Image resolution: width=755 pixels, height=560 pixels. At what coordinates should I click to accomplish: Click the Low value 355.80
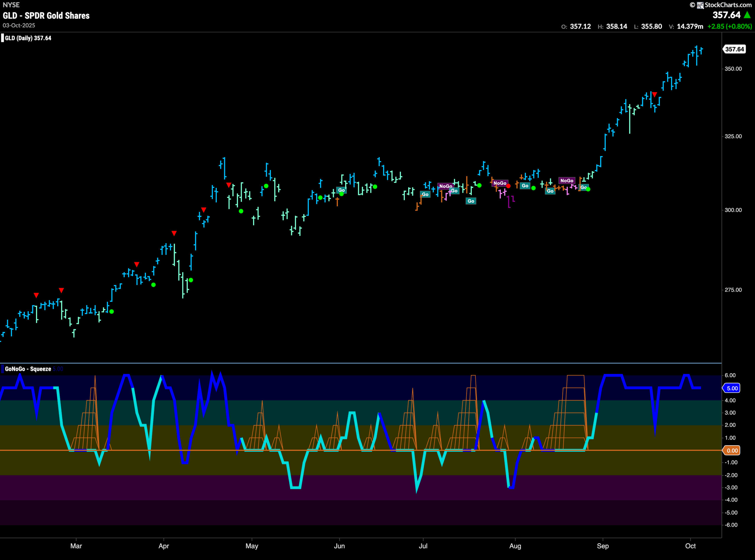(651, 27)
